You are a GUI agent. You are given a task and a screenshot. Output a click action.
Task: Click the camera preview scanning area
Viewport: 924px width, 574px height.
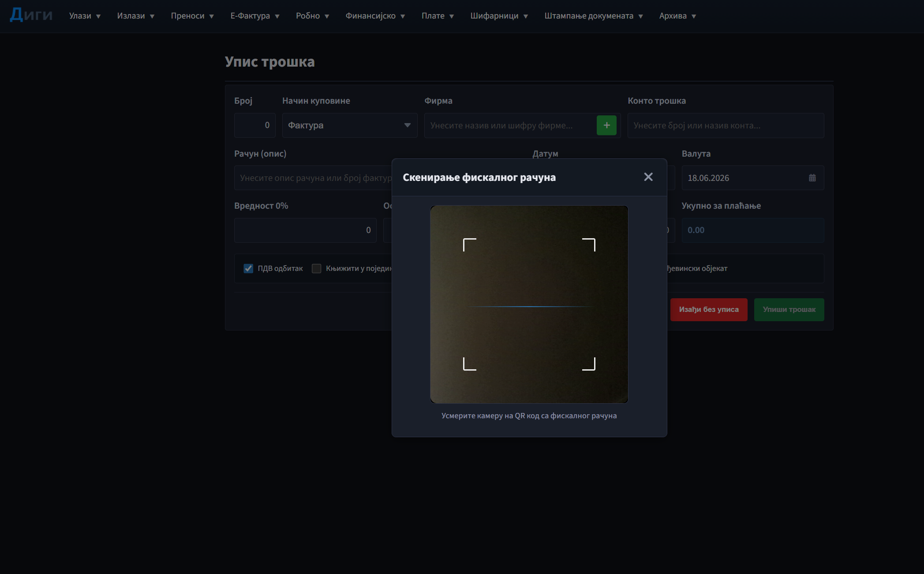pyautogui.click(x=529, y=304)
